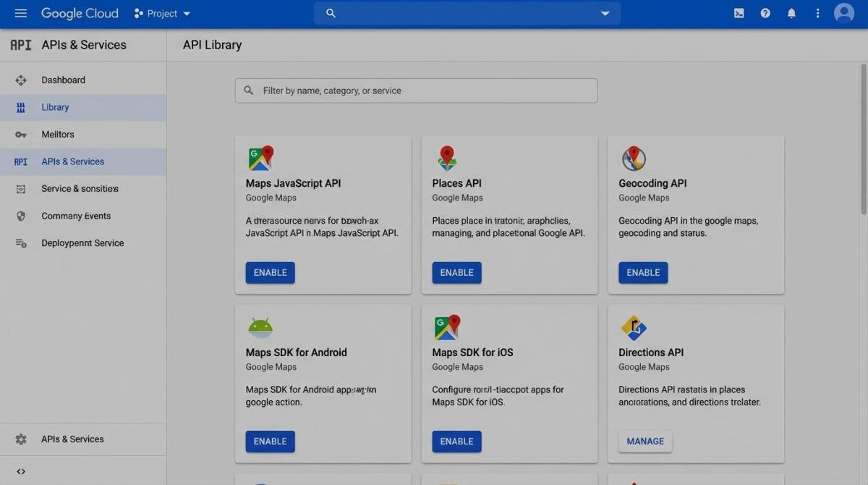Open Library in the left sidebar
This screenshot has height=485, width=868.
coord(55,107)
